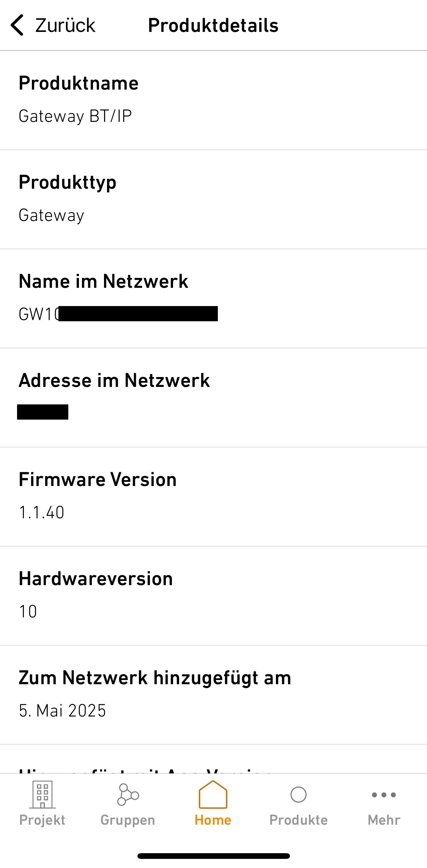
Task: Click the Zum Netzwerk hinzugefügt am heading
Action: pos(155,678)
